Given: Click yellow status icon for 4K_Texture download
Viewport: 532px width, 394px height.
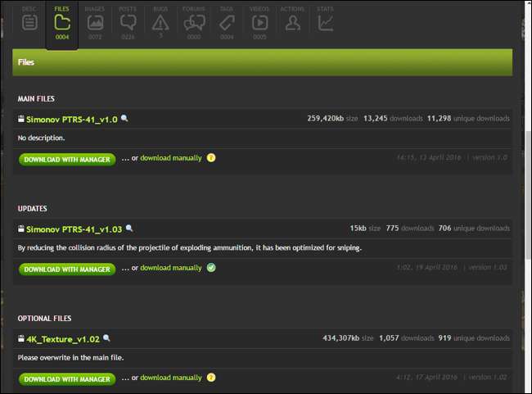Looking at the screenshot, I should coord(211,378).
